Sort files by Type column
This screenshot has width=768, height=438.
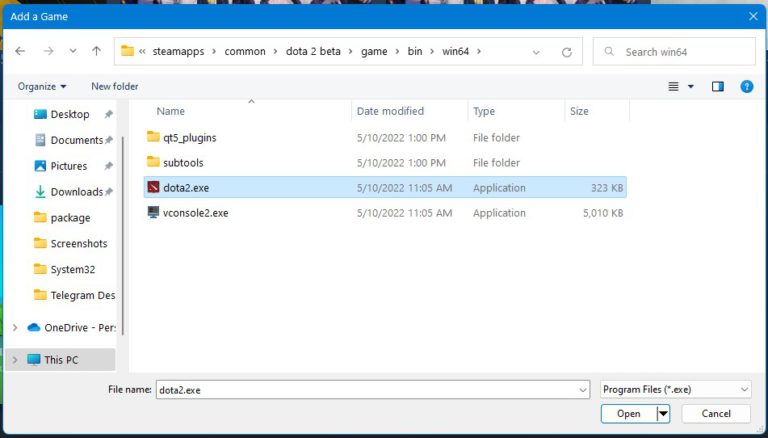(x=484, y=112)
